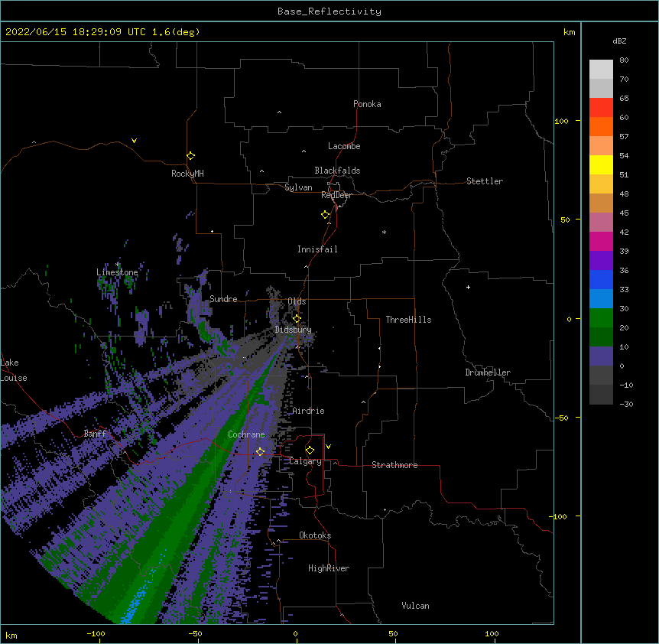Click the Olds town label
The height and width of the screenshot is (644, 659).
click(297, 301)
